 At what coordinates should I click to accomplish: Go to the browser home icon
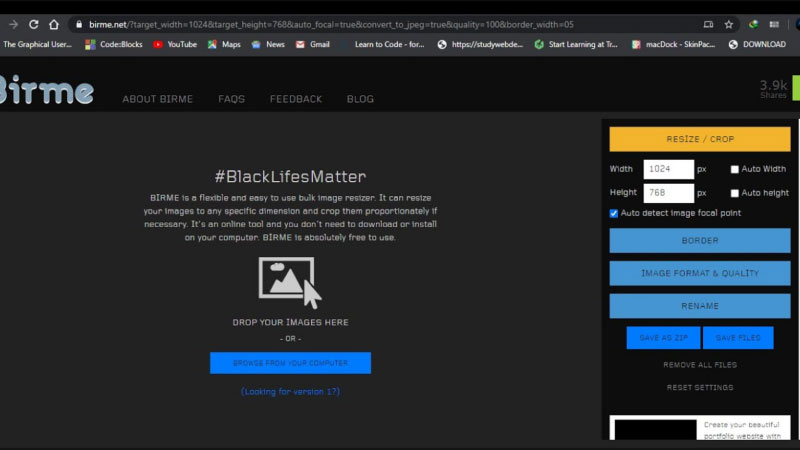tap(54, 24)
